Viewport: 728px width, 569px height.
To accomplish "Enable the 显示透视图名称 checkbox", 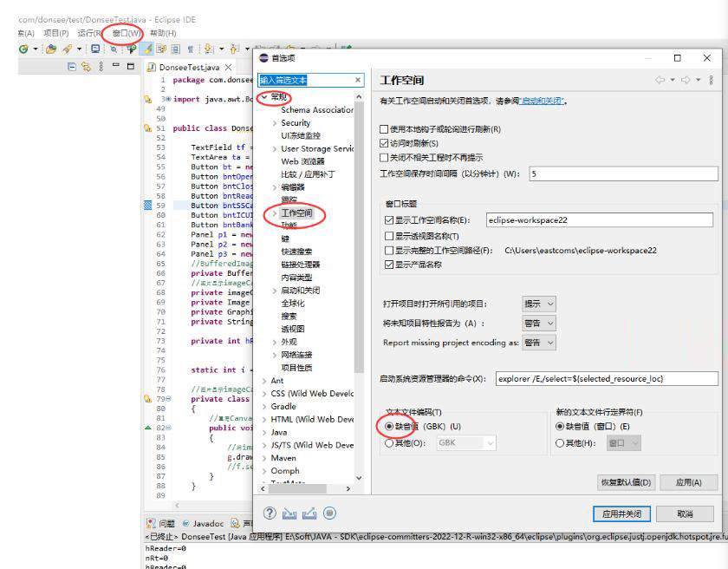I will (x=389, y=236).
